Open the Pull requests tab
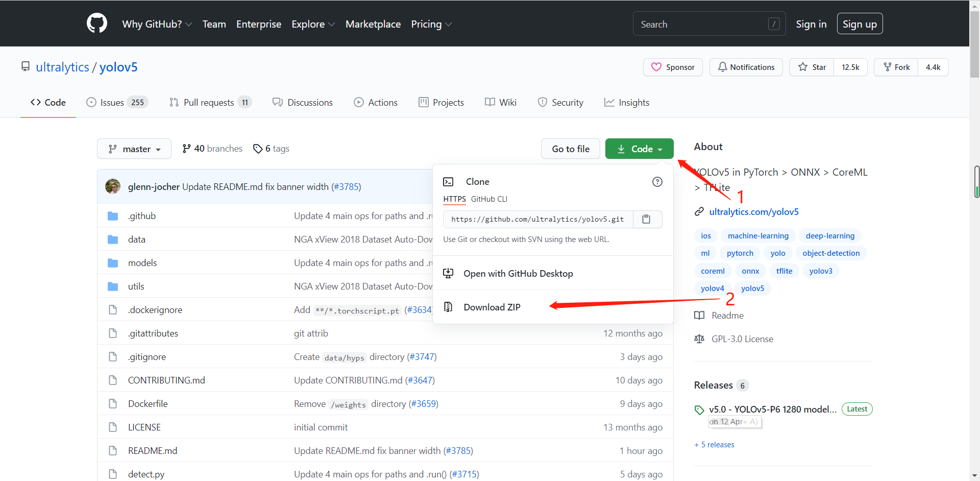The height and width of the screenshot is (481, 980). pyautogui.click(x=210, y=103)
